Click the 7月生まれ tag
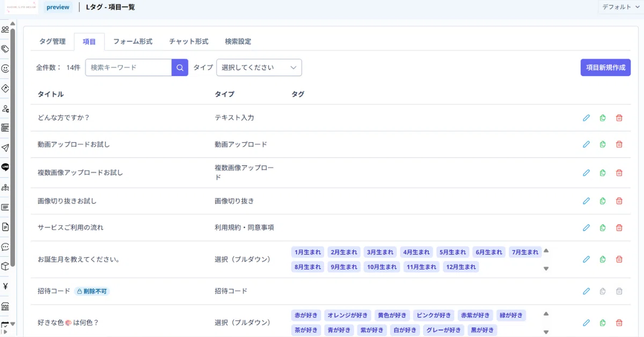Image resolution: width=644 pixels, height=337 pixels. pos(525,252)
